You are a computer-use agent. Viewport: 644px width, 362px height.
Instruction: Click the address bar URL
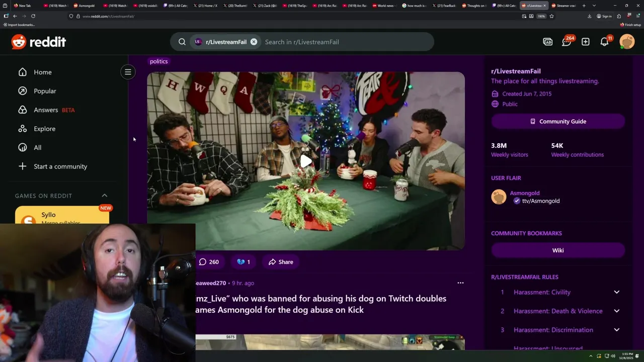108,16
